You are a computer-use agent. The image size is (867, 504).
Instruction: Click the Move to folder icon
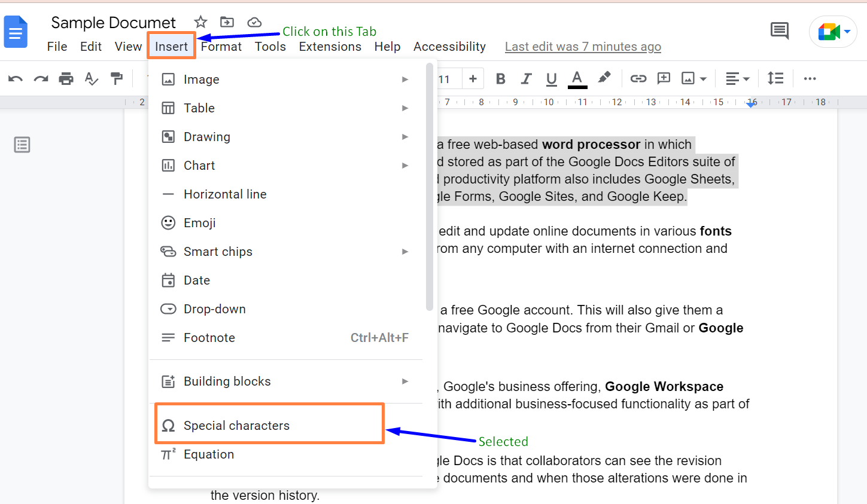227,22
